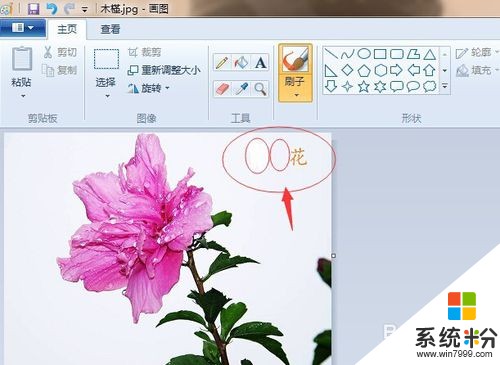Select the Magnifier tool

pyautogui.click(x=260, y=89)
